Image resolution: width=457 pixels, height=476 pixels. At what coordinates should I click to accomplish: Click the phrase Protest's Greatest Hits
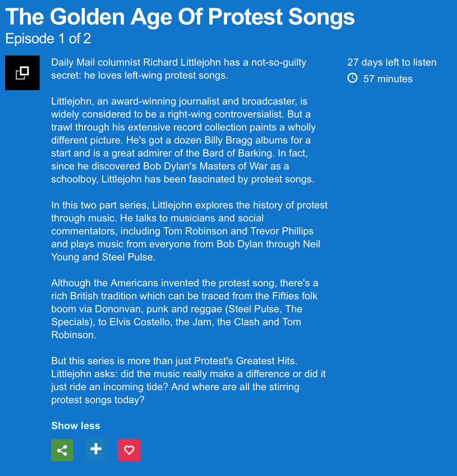(x=245, y=361)
